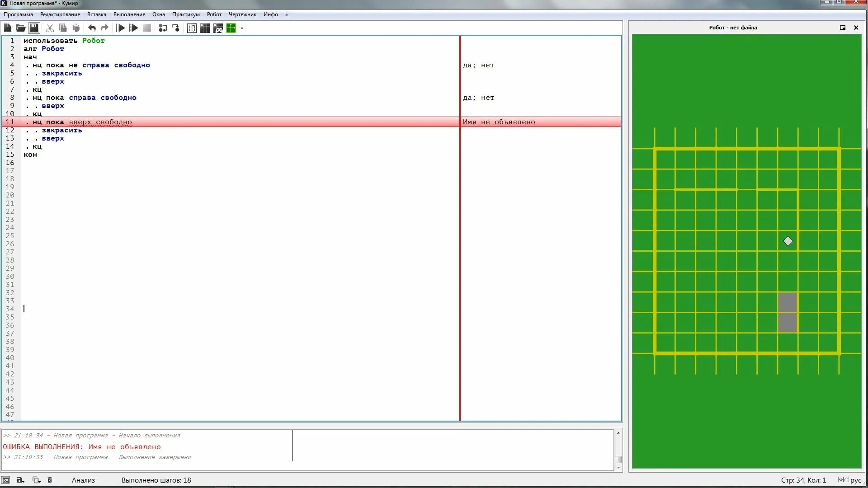
Task: Click the undo arrow icon
Action: pos(92,28)
